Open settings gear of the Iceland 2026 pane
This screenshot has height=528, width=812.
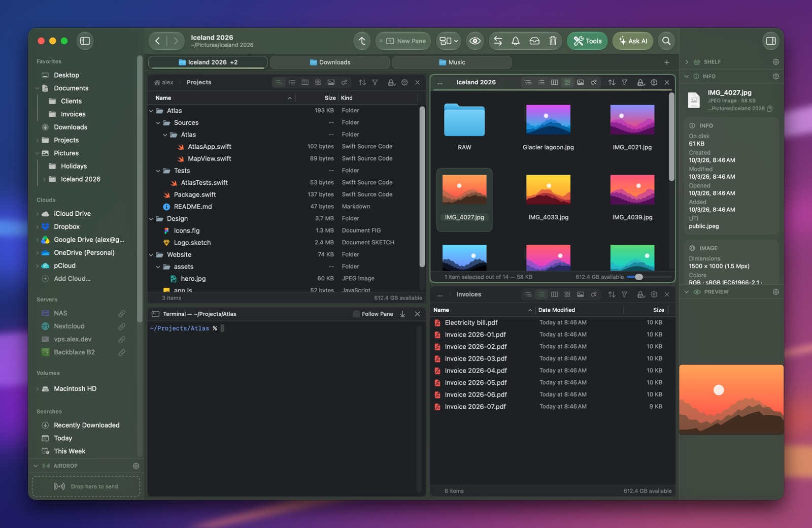(654, 82)
